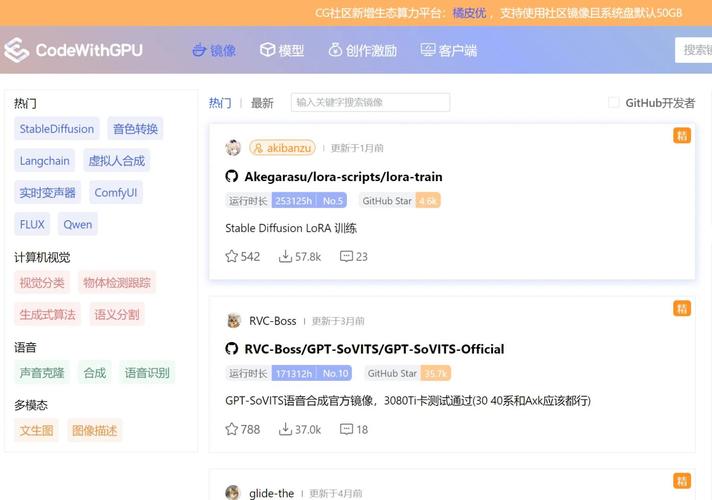Select the 合成 tag under 语音

pos(94,373)
